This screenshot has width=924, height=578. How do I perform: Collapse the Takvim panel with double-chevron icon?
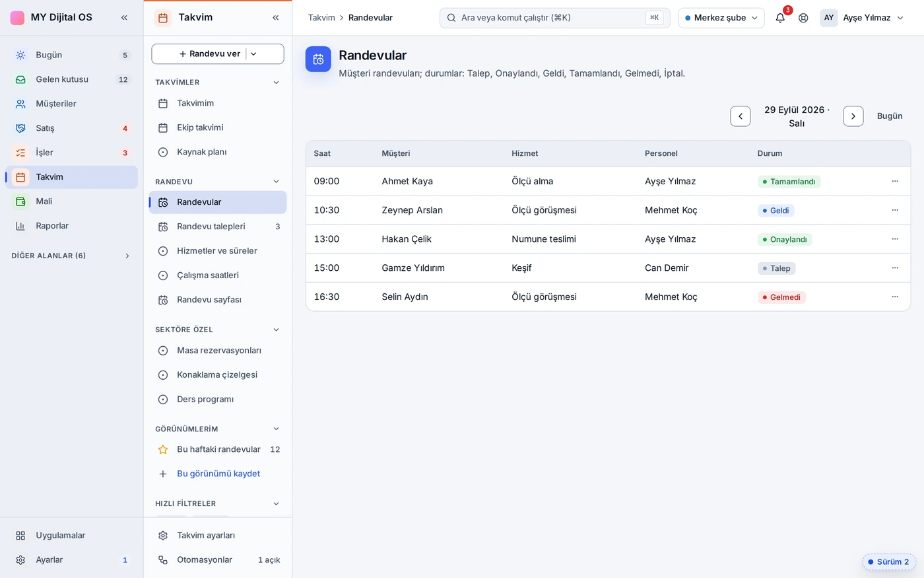(x=276, y=18)
